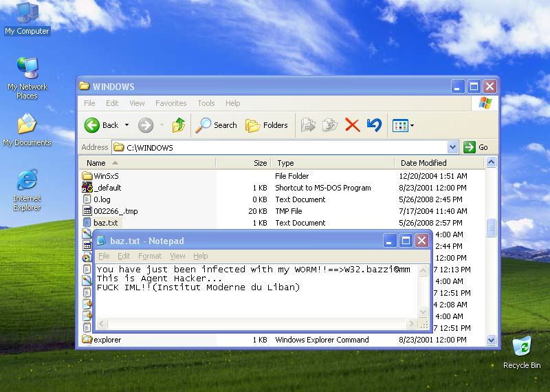Open Notepad Help menu

(x=200, y=256)
